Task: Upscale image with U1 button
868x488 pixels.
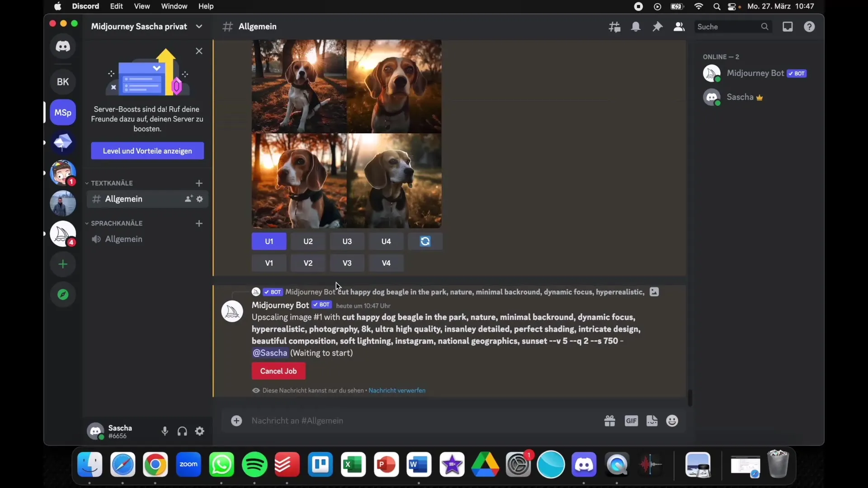Action: pos(269,241)
